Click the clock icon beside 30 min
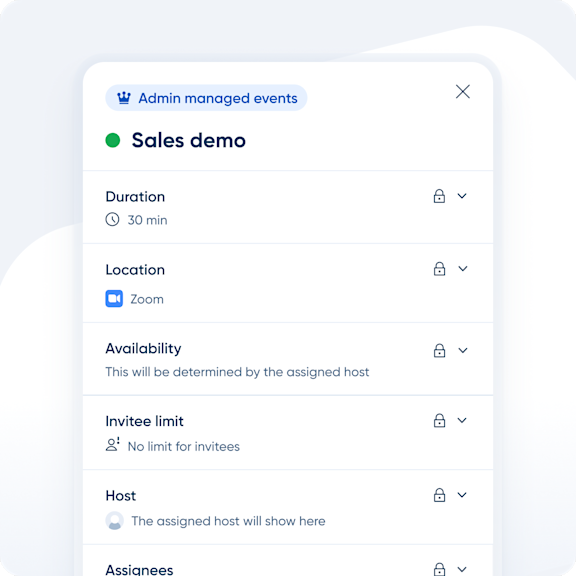Viewport: 576px width, 576px height. click(x=112, y=219)
